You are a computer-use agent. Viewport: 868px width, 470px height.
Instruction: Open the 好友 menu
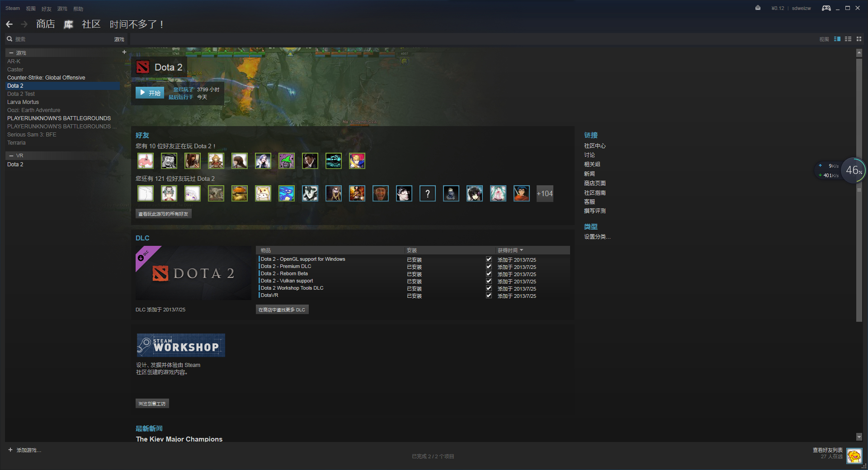(x=46, y=9)
